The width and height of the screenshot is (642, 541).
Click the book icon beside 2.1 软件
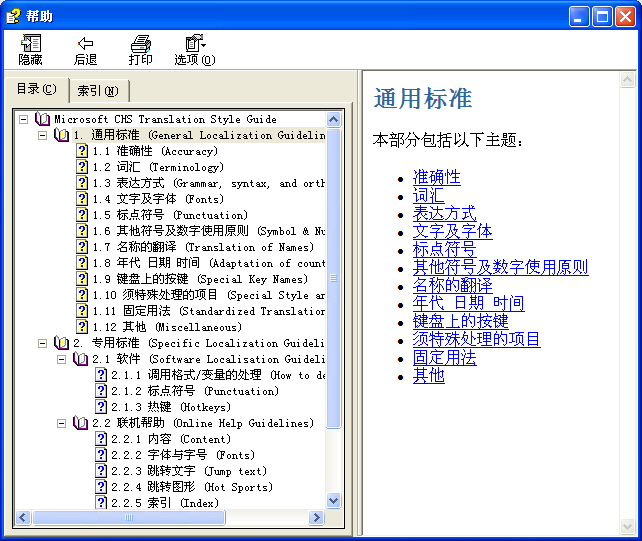coord(80,359)
